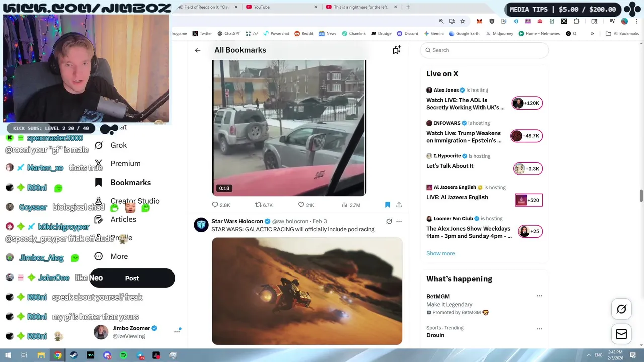Open a new browser tab
Screen dimensions: 644x362
coord(408,7)
